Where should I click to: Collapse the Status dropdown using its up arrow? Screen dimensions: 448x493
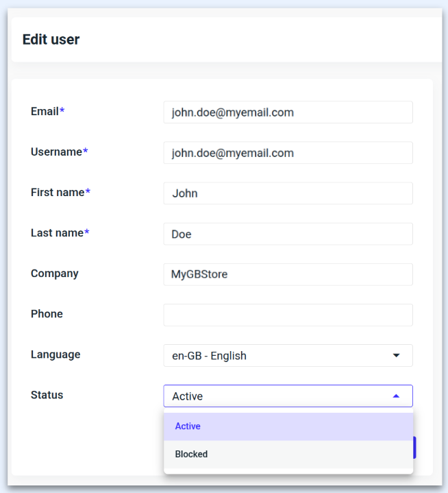pos(396,396)
